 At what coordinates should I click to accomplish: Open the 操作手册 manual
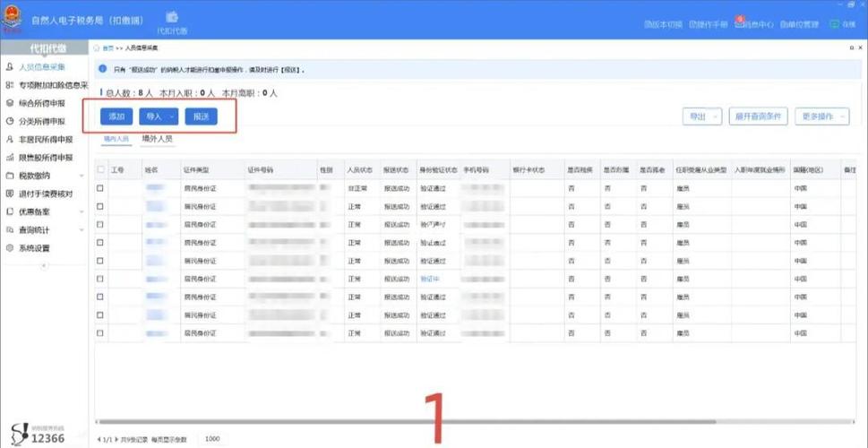[708, 25]
